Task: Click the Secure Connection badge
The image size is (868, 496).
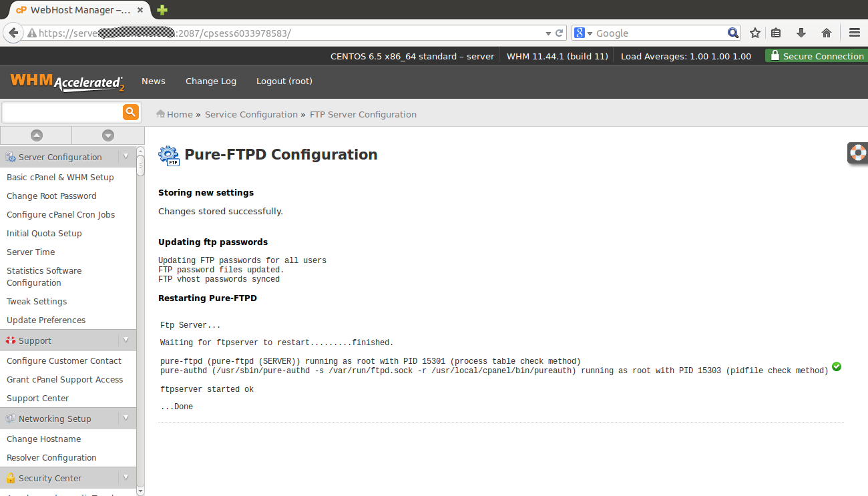Action: pyautogui.click(x=817, y=56)
